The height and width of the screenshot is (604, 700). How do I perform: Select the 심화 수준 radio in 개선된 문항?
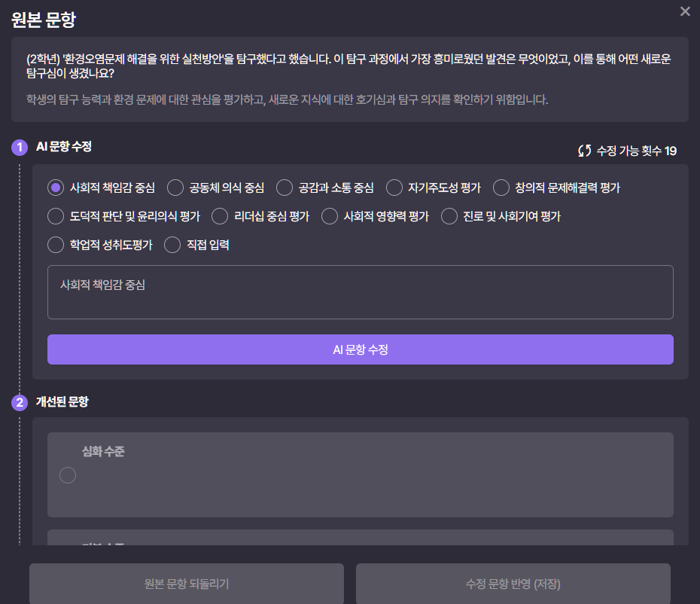(x=68, y=475)
